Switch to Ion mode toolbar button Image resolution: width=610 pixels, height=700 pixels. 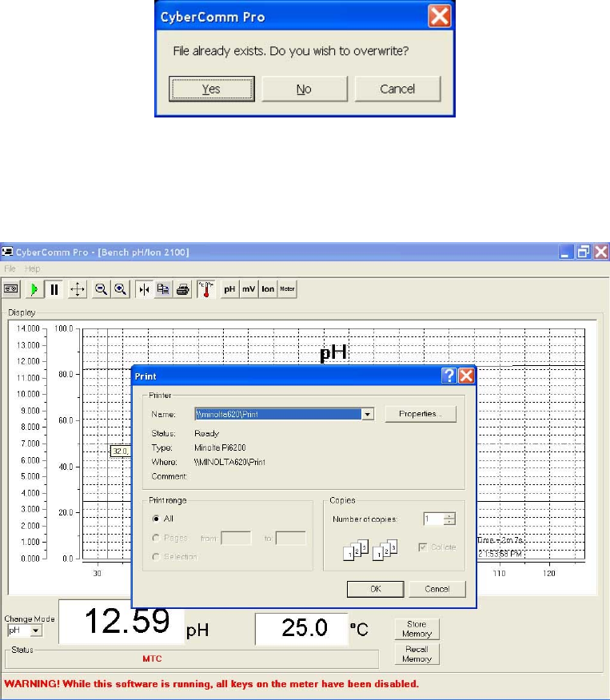point(268,289)
